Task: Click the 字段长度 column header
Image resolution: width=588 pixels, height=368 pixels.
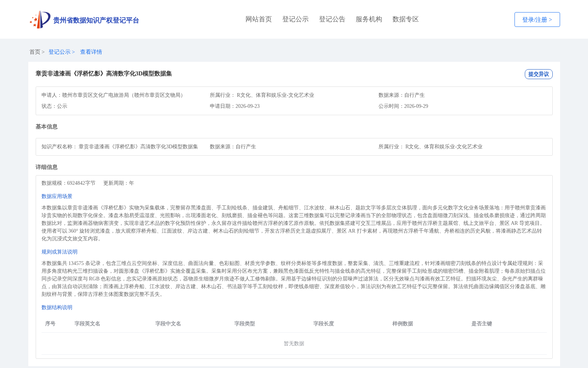Action: click(x=324, y=323)
